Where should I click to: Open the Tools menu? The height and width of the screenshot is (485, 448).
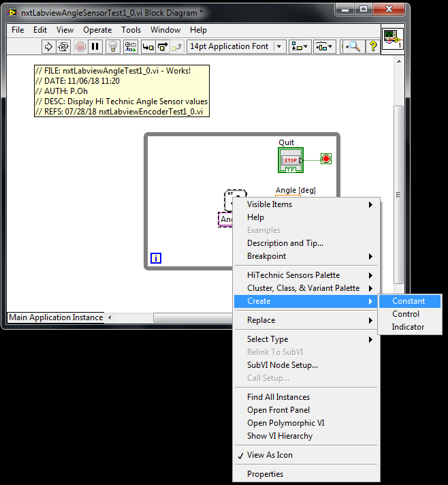[131, 30]
